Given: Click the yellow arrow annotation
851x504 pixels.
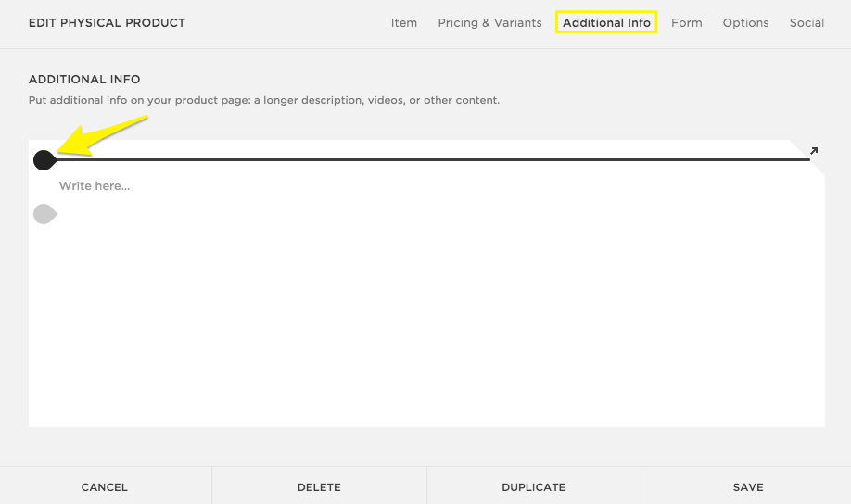Looking at the screenshot, I should 102,133.
